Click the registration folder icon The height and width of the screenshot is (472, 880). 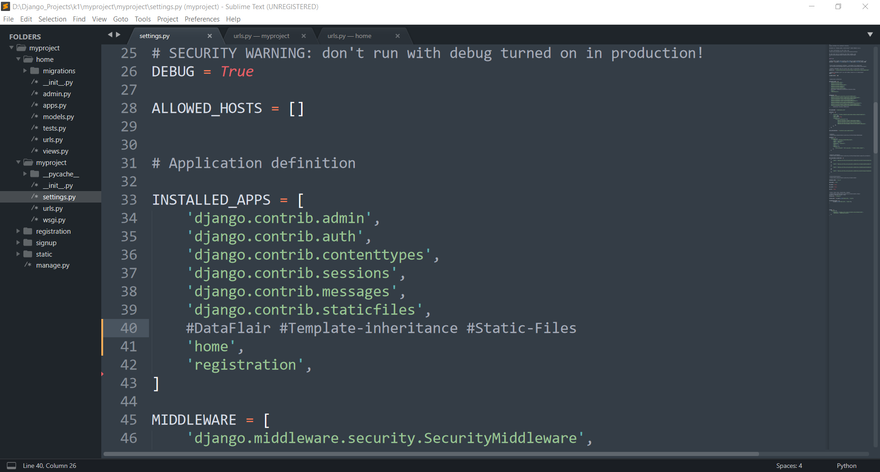(x=27, y=231)
